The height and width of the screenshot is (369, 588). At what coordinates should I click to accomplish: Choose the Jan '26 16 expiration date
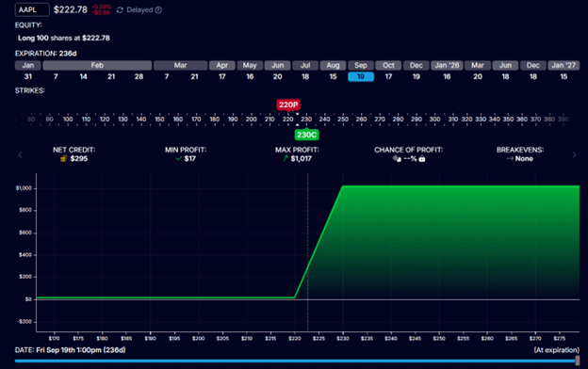point(447,77)
